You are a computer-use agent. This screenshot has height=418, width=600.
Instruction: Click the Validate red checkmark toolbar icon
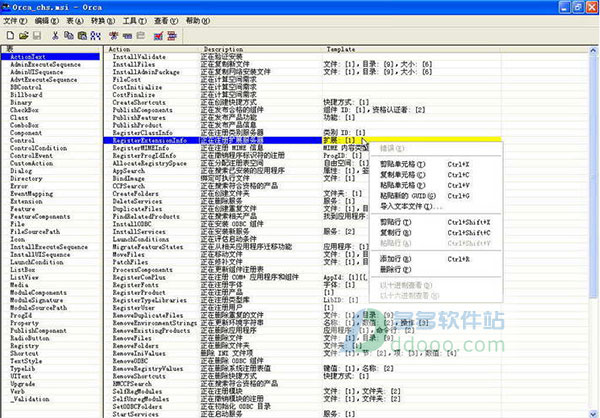(158, 36)
